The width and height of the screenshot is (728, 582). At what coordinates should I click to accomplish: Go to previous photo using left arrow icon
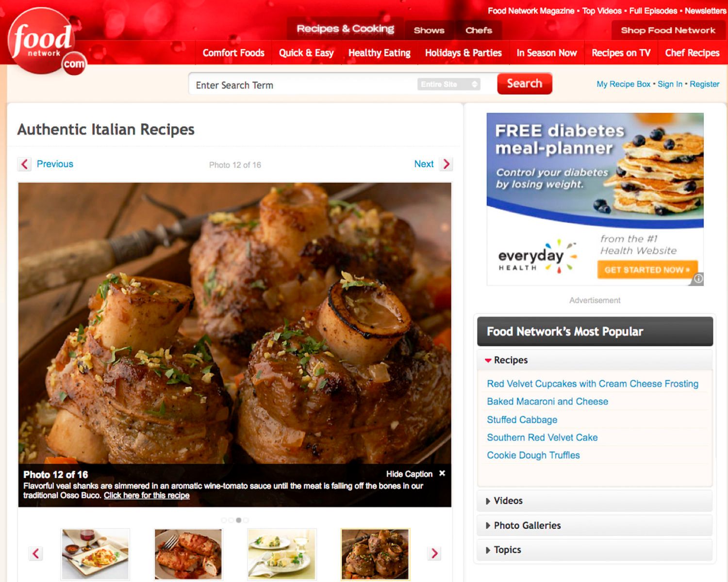pos(25,164)
